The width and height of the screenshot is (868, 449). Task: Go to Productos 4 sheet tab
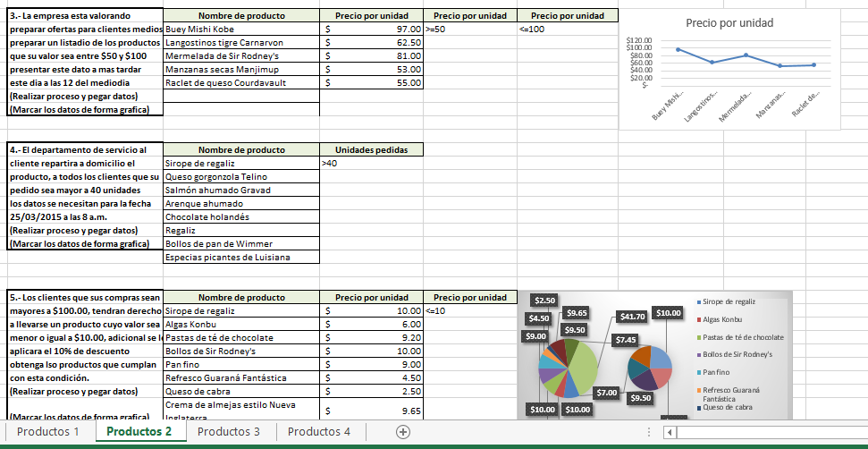[x=319, y=432]
